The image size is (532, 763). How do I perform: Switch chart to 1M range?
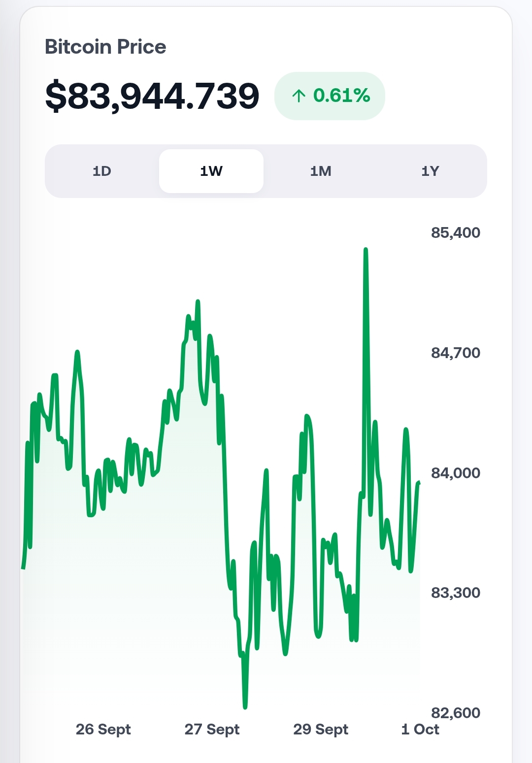click(321, 171)
